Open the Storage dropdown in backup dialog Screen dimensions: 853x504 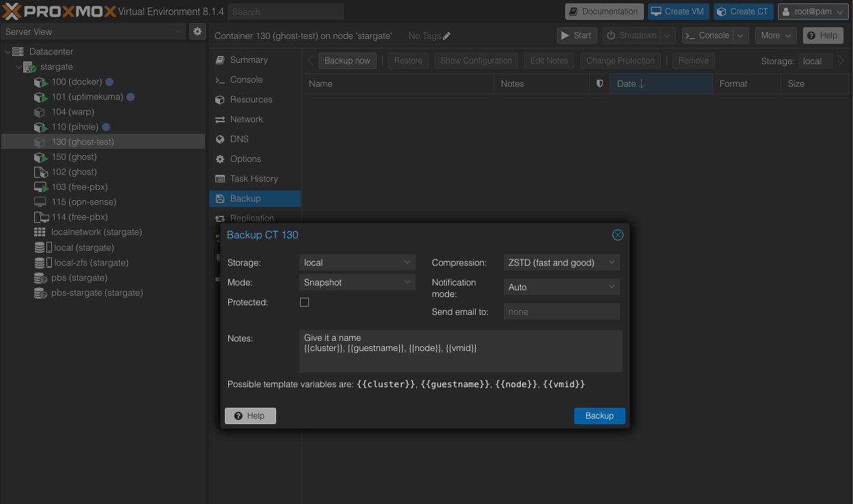click(357, 263)
